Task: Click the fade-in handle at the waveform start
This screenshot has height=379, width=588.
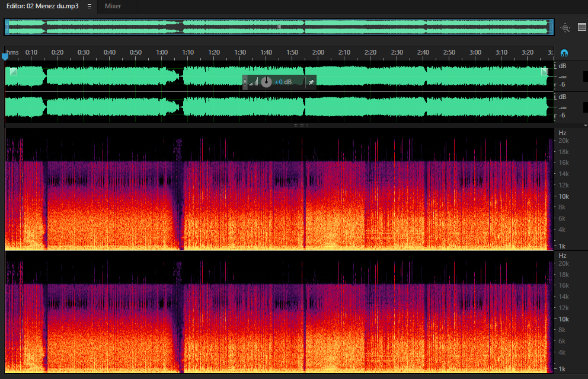Action: pyautogui.click(x=14, y=71)
